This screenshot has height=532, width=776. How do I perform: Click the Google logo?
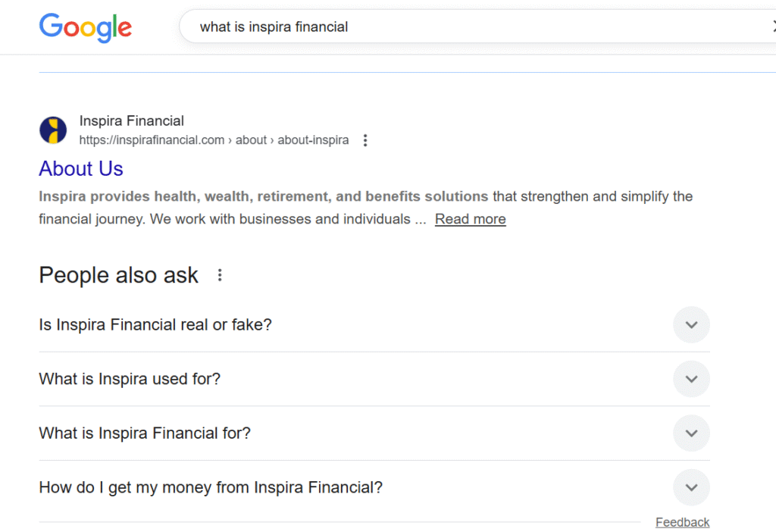(85, 27)
